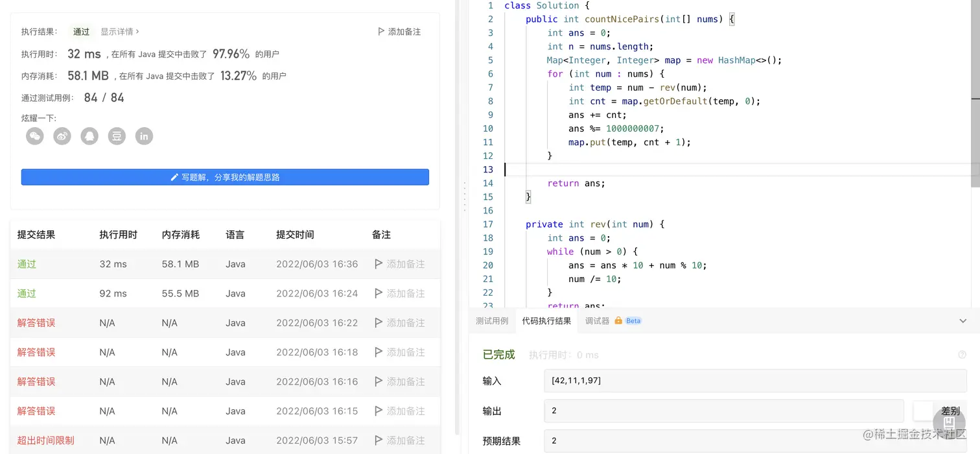The height and width of the screenshot is (454, 980).
Task: Click line number 1 in gutter
Action: [491, 5]
